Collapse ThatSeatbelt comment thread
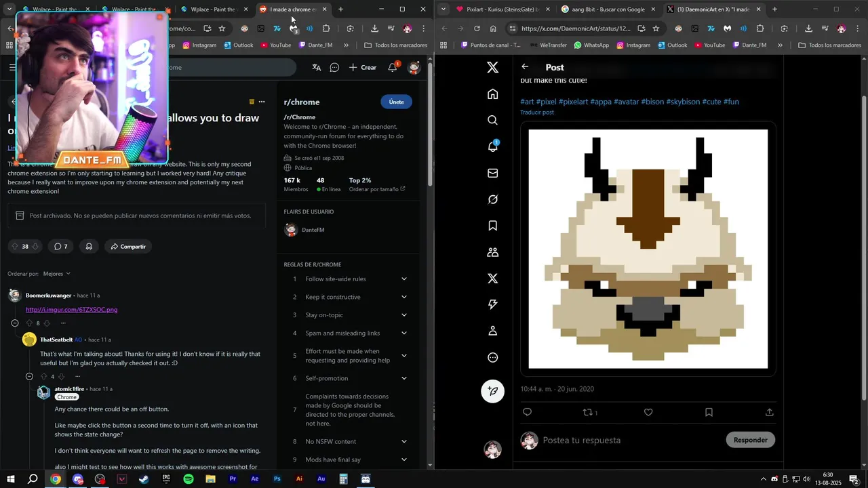Screen dimensions: 868x488 tap(29, 376)
